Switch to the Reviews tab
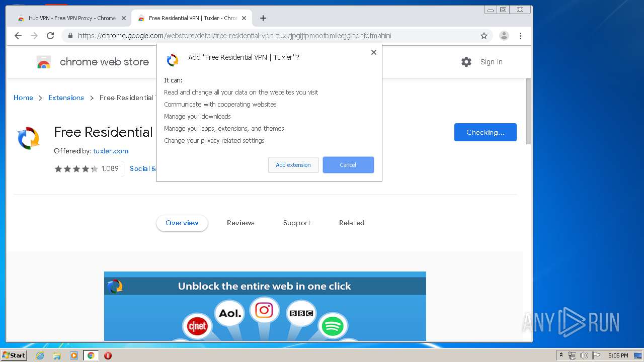The height and width of the screenshot is (362, 644). click(240, 223)
